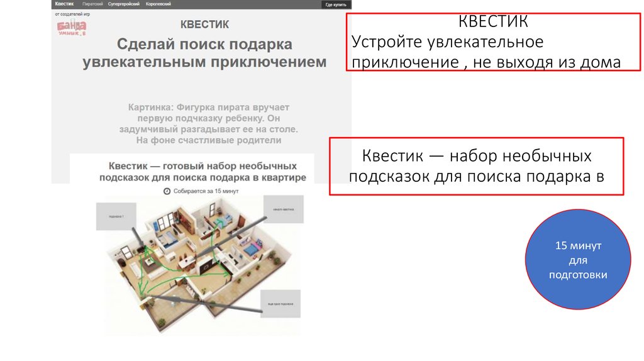The image size is (644, 361).
Task: Click the от создателей игр caption
Action: 72,14
